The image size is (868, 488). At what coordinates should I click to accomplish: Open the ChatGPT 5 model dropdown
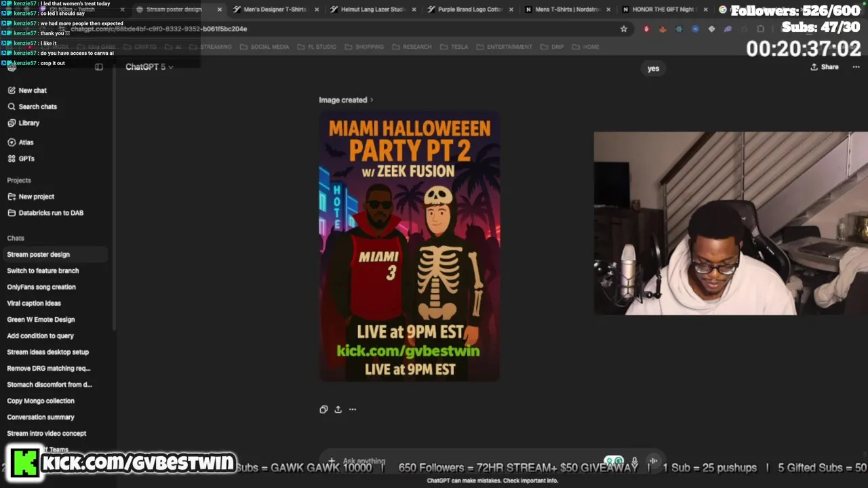[149, 67]
